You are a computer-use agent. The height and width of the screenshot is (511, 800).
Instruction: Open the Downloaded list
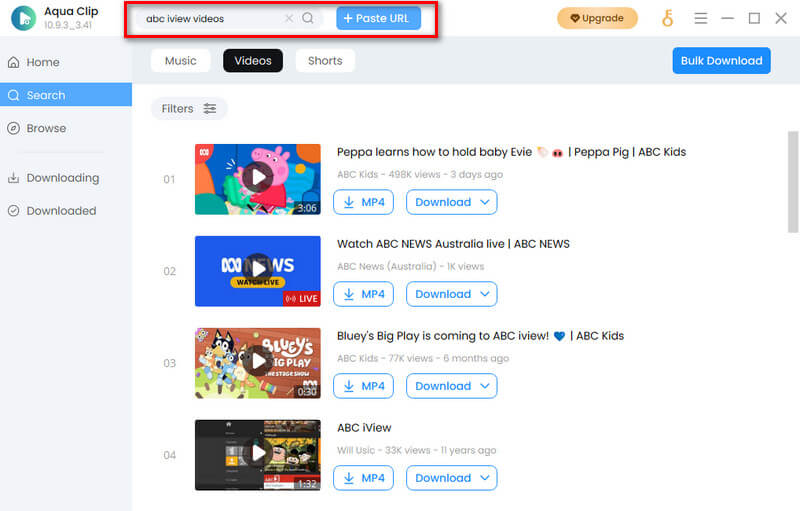[66, 211]
